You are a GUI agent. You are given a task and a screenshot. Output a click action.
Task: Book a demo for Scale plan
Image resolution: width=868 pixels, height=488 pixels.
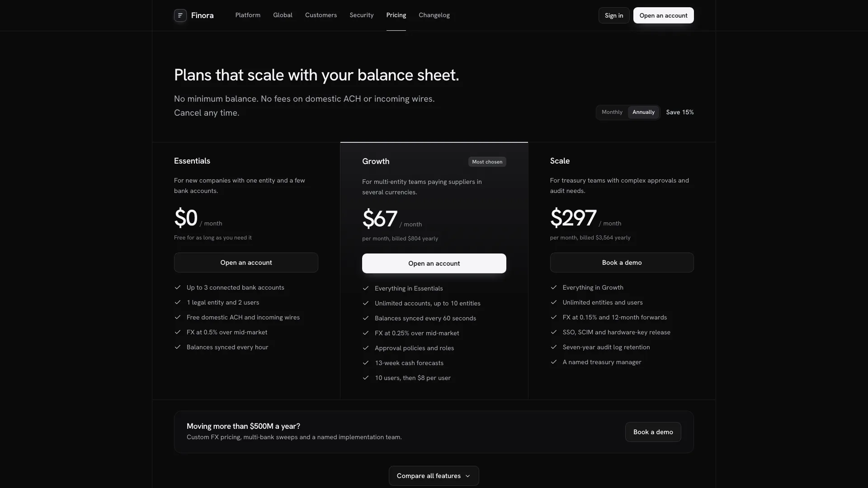click(622, 263)
